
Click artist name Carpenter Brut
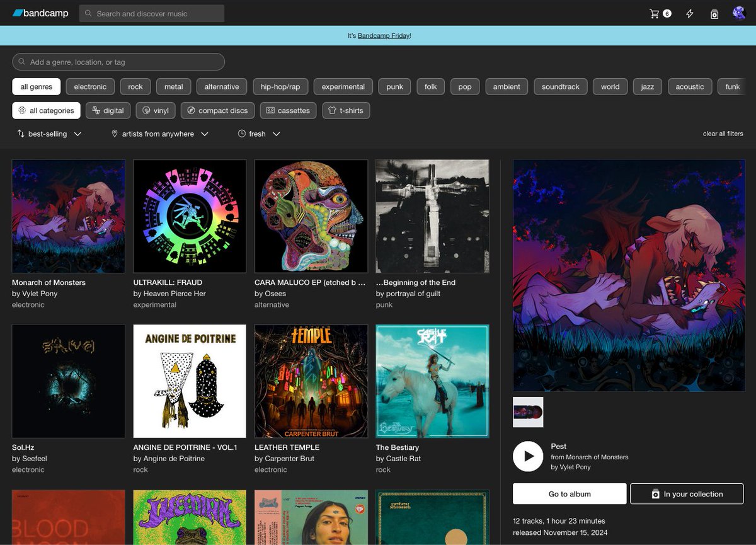290,459
